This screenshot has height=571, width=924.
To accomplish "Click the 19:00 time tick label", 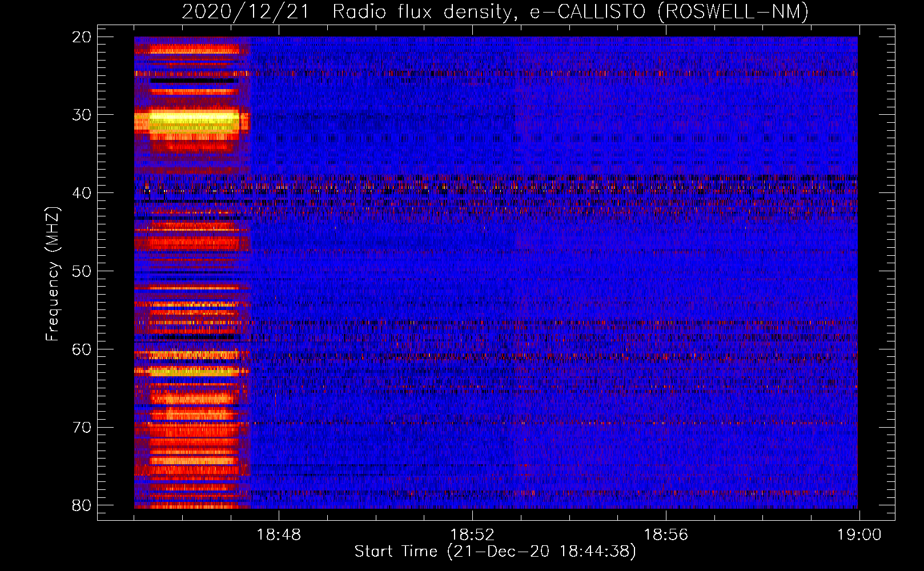I will click(859, 535).
